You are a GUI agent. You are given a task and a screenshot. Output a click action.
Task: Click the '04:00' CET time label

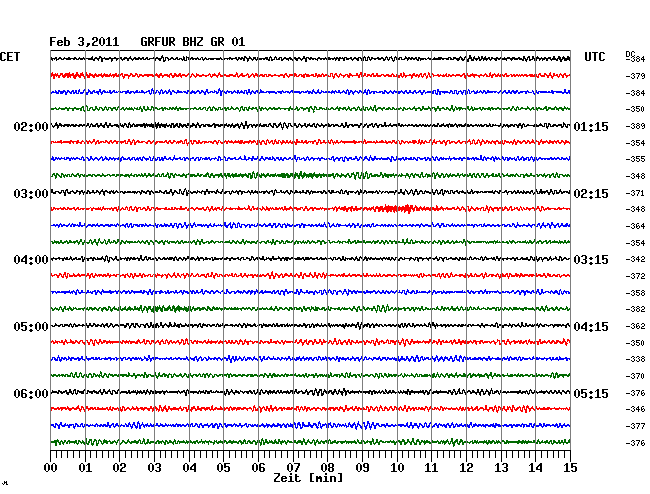[31, 260]
